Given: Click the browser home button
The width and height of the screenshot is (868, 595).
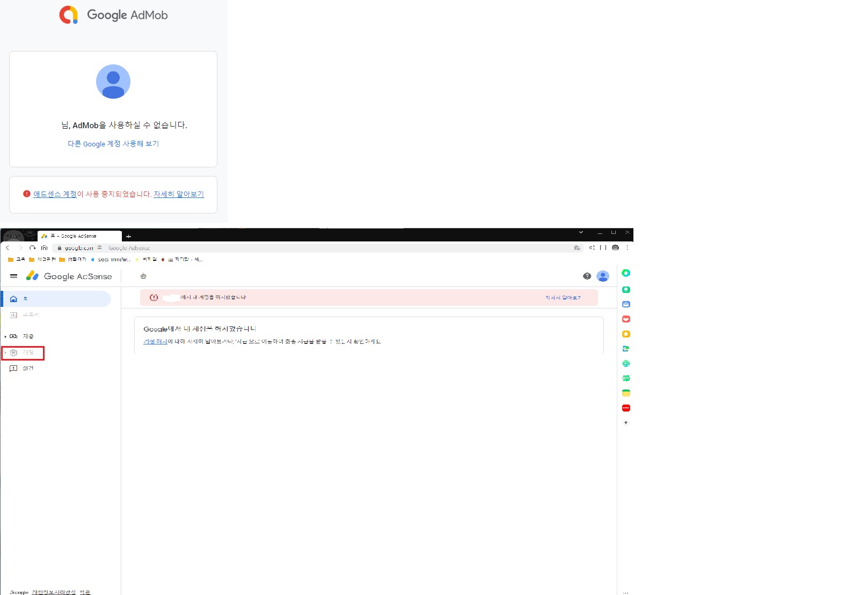Looking at the screenshot, I should click(x=45, y=248).
